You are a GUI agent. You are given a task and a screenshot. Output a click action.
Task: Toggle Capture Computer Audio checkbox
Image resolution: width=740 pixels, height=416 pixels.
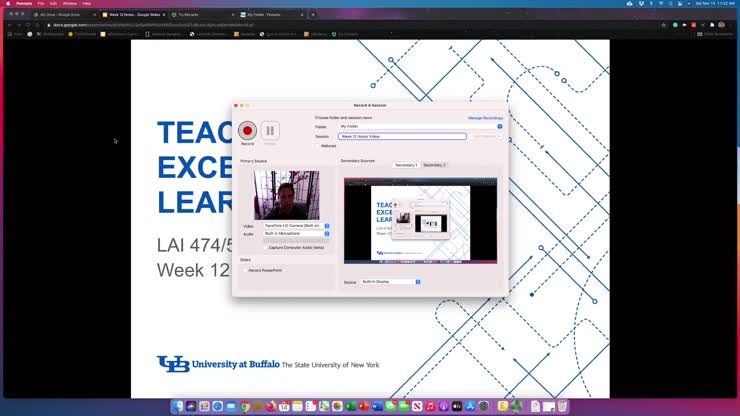(x=266, y=247)
